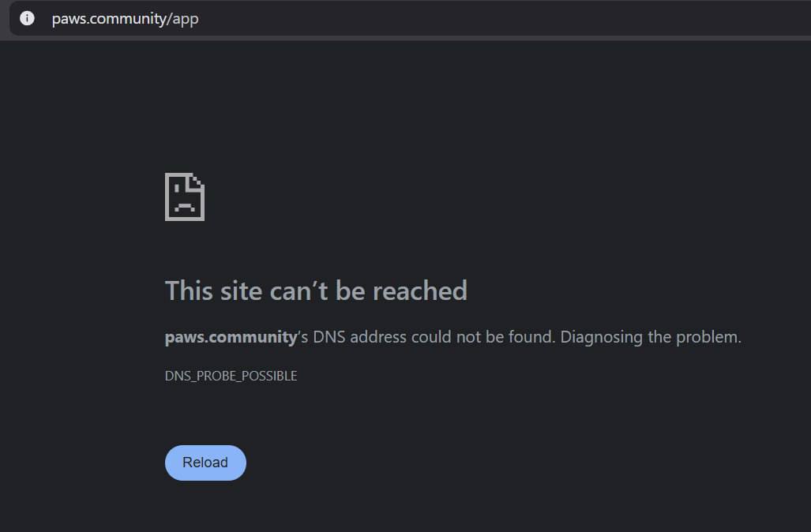The width and height of the screenshot is (811, 532).
Task: Click the DNS_PROBE_POSSIBLE error code
Action: 231,376
